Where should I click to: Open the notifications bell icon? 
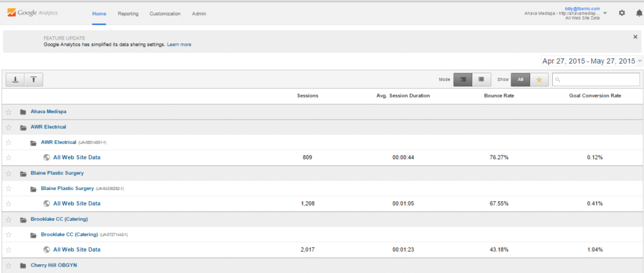click(x=639, y=13)
